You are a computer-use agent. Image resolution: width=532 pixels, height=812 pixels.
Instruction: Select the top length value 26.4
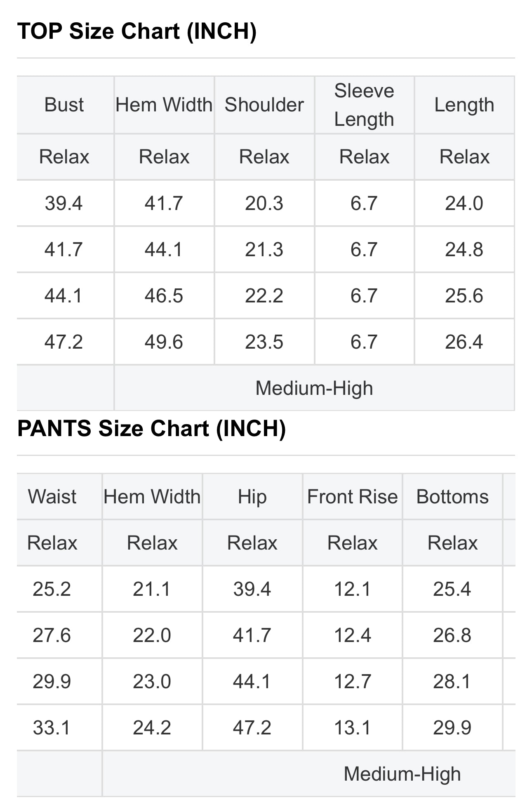(464, 342)
